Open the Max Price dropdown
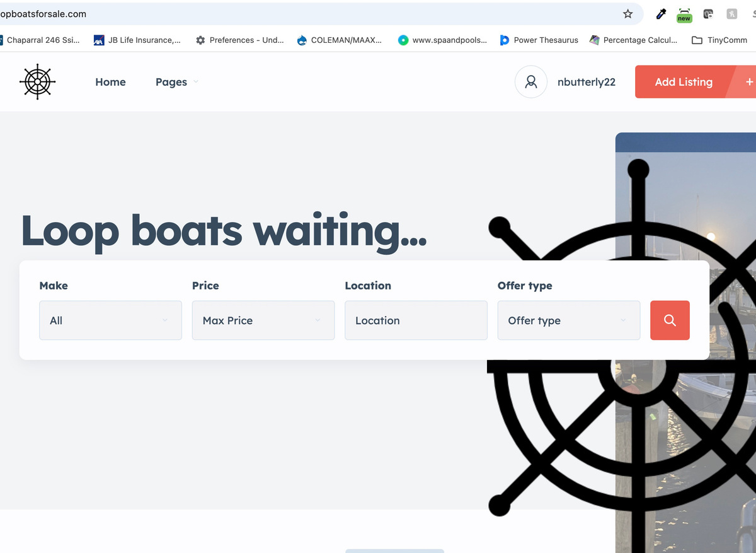 pyautogui.click(x=263, y=320)
